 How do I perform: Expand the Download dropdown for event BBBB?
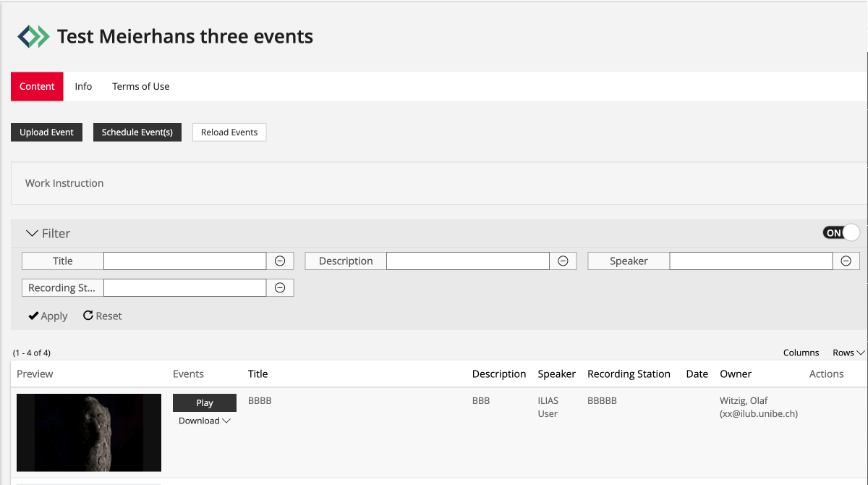point(205,420)
